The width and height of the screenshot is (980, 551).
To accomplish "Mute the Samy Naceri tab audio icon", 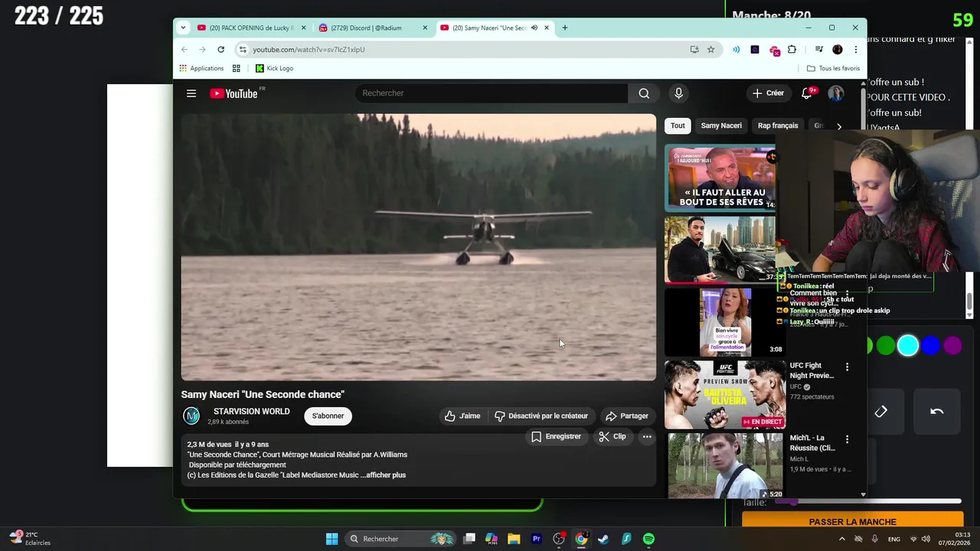I will pyautogui.click(x=534, y=28).
